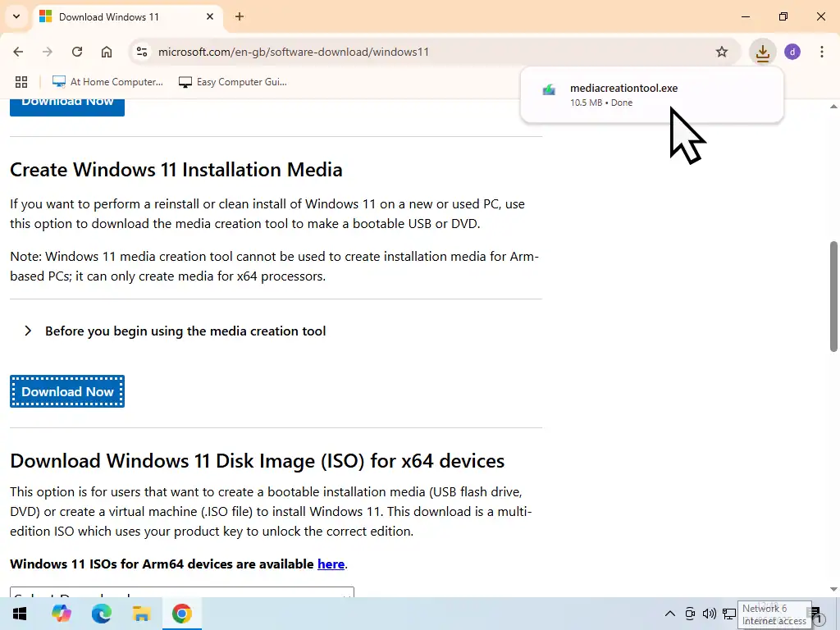
Task: Open Chrome three-dot menu
Action: [821, 52]
